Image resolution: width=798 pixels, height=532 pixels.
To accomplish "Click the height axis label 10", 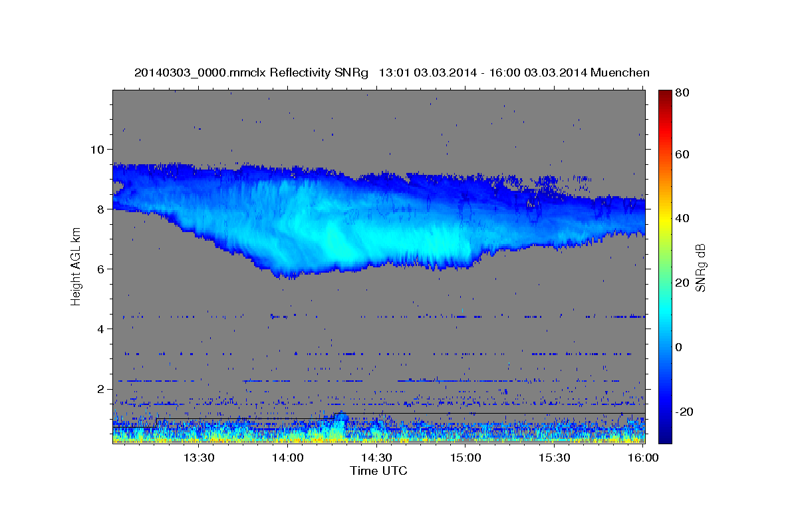I will click(x=99, y=149).
